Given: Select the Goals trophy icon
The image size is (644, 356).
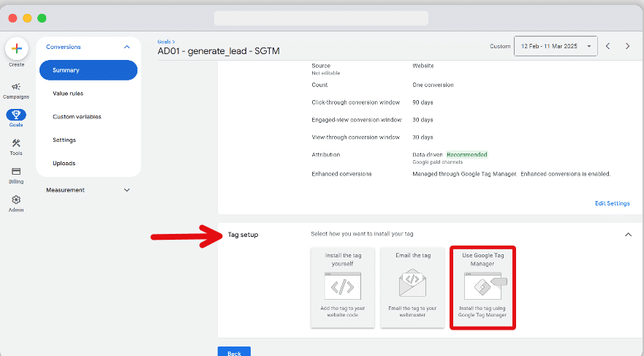Looking at the screenshot, I should tap(16, 115).
